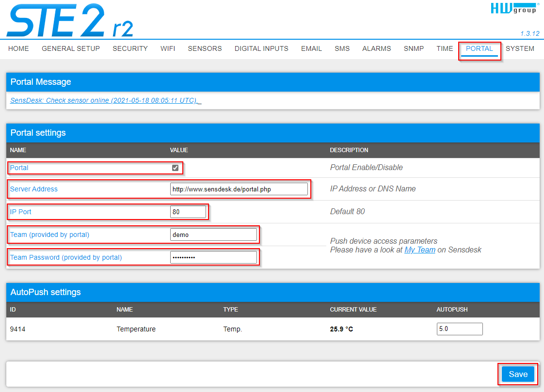
Task: Open the TIME tab
Action: coord(445,48)
